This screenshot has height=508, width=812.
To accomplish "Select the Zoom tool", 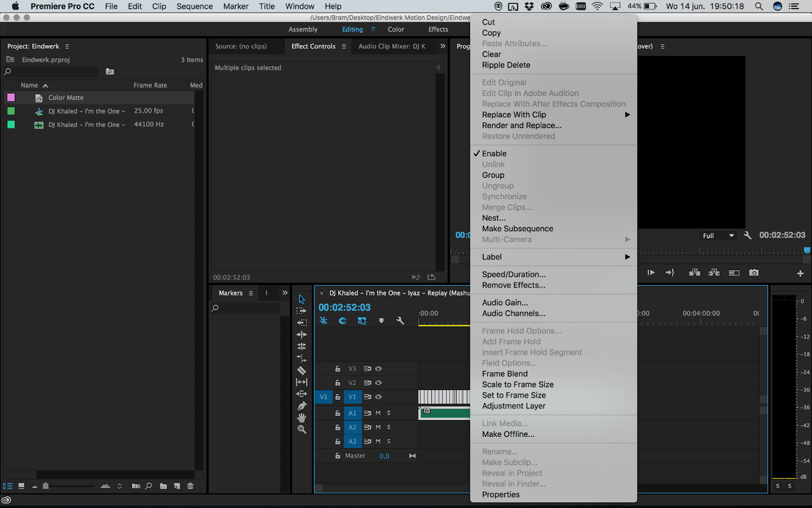I will [x=301, y=429].
